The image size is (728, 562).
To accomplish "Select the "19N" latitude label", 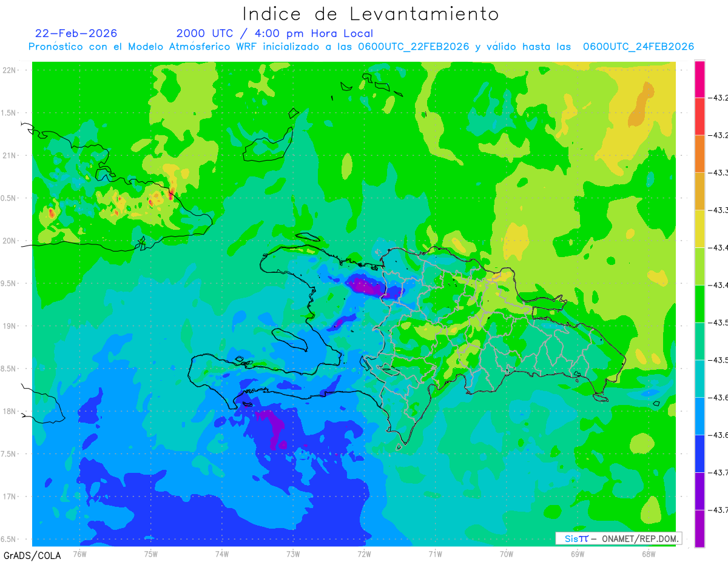I will (x=11, y=326).
